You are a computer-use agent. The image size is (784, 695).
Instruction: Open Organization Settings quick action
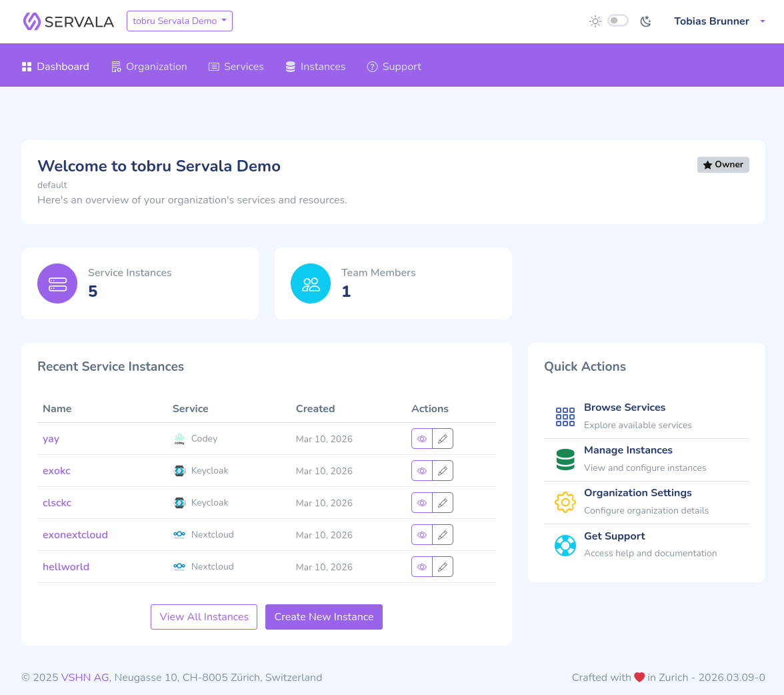point(647,502)
